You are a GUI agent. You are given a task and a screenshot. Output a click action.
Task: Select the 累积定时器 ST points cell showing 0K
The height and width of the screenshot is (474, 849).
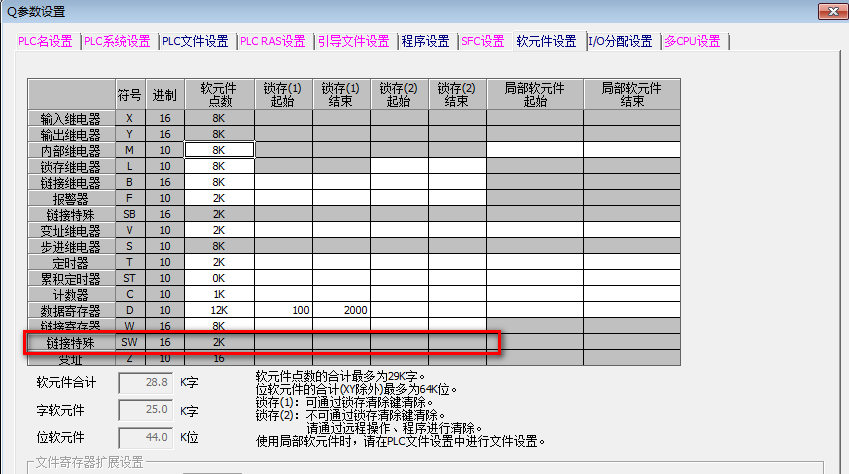coord(219,278)
